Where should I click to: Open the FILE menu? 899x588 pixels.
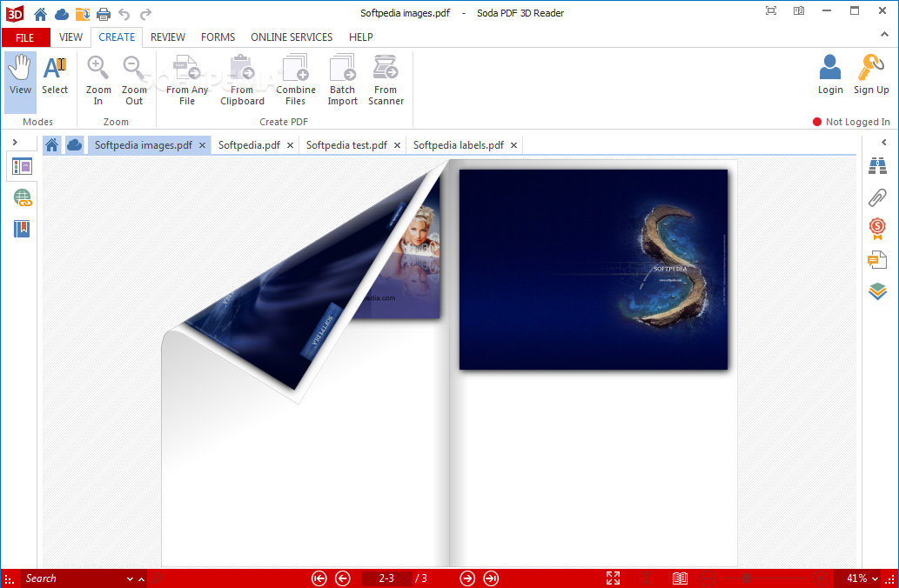(25, 37)
